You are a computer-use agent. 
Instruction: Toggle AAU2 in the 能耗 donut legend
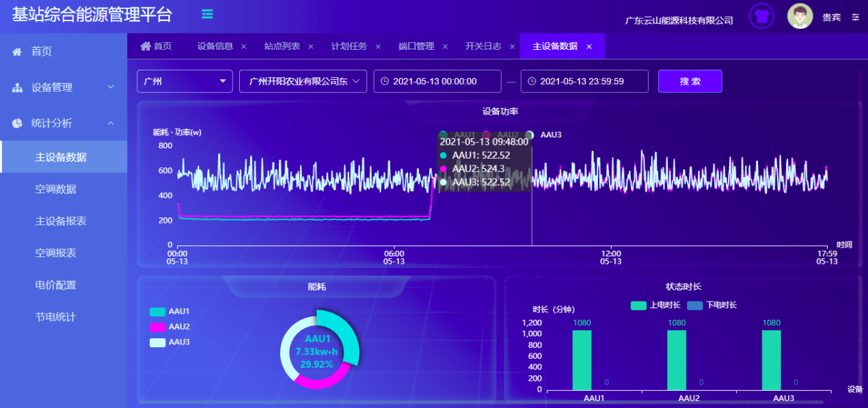[x=169, y=327]
